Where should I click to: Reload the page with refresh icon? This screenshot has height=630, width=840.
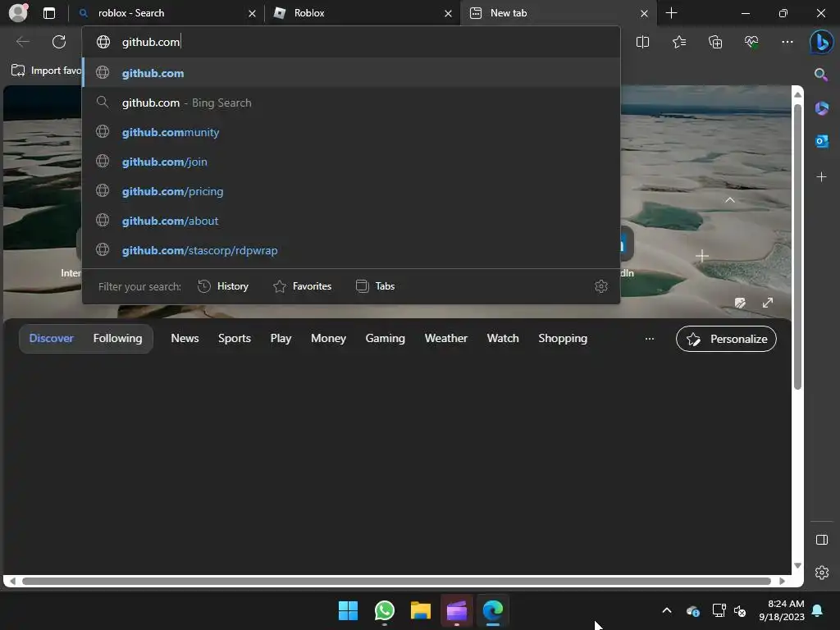pos(59,42)
